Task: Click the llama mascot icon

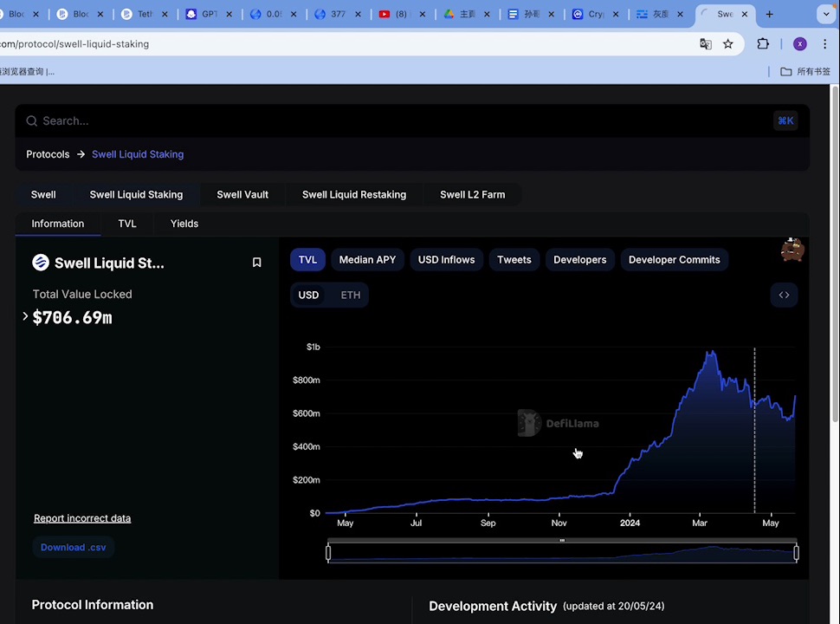Action: click(792, 250)
